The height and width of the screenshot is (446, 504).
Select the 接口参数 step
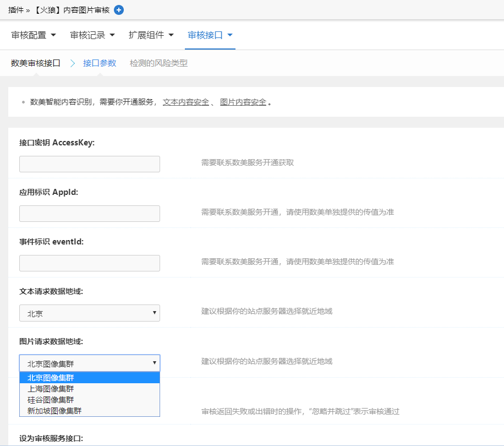tap(100, 63)
